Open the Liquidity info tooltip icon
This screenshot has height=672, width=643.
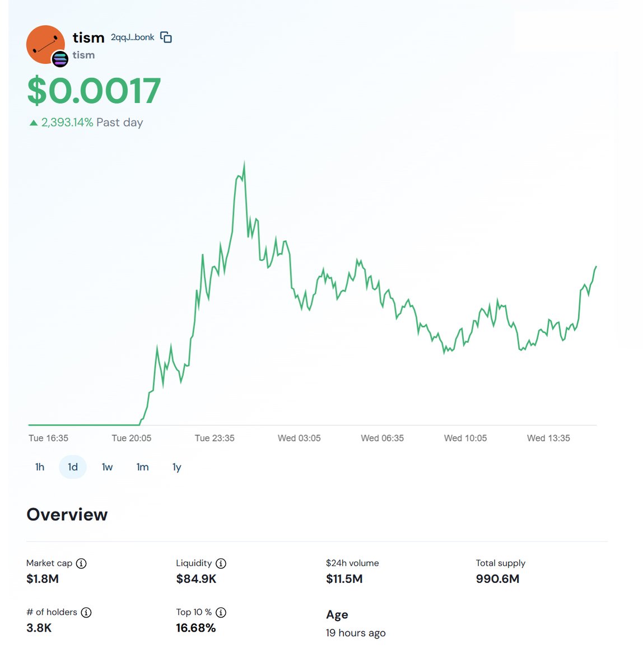(221, 563)
